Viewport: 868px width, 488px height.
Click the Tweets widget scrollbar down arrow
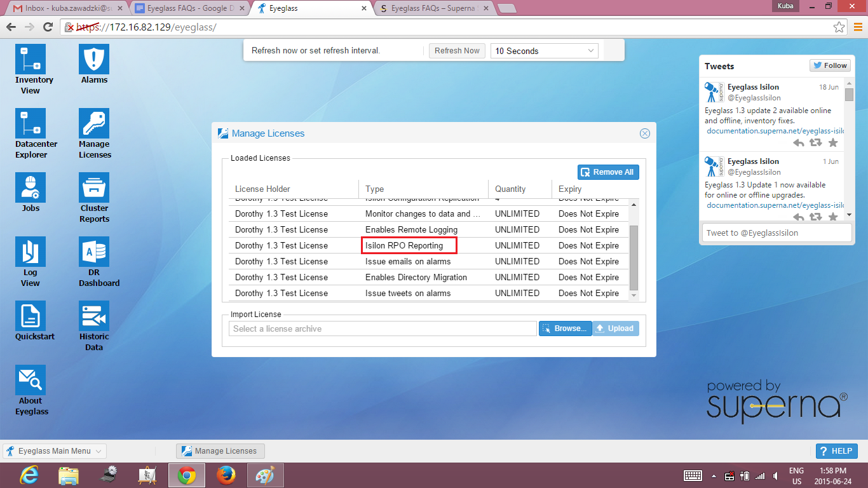pos(849,215)
